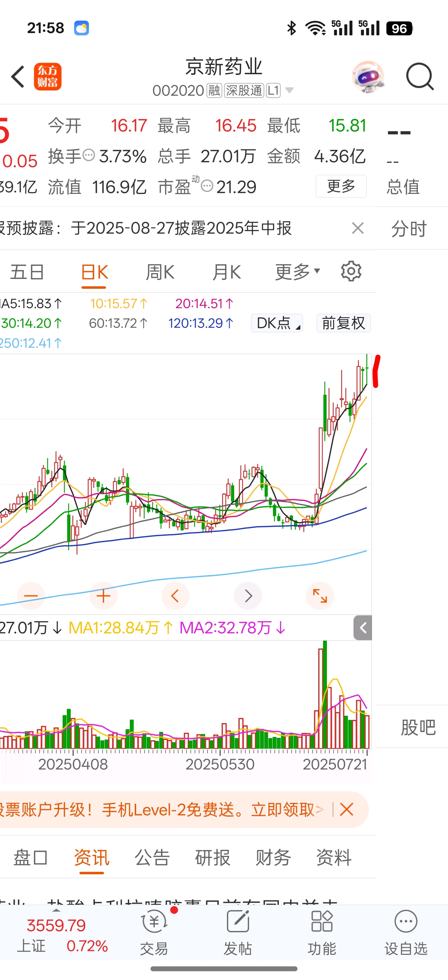Open the DK点 indicator dropdown

[x=277, y=323]
